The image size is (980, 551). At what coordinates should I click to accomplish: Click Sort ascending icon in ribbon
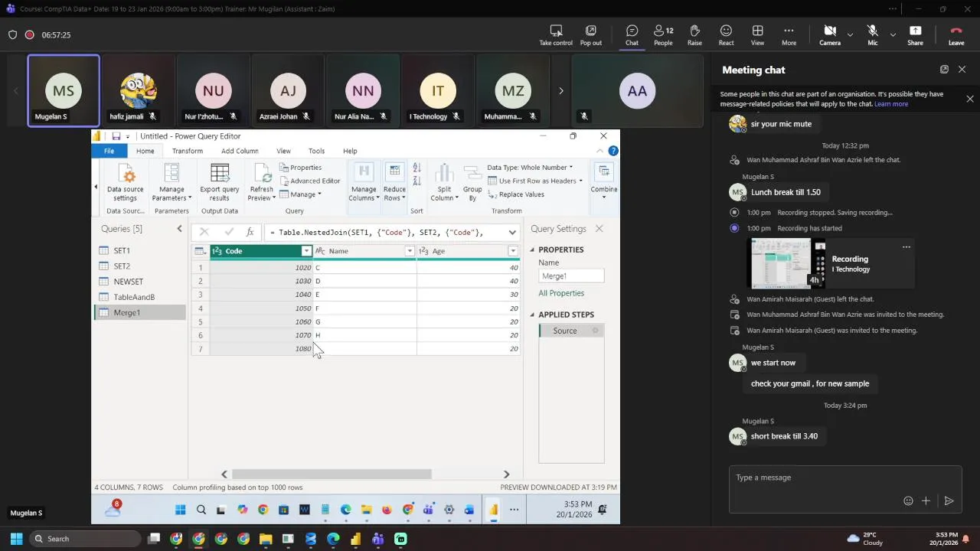(416, 168)
